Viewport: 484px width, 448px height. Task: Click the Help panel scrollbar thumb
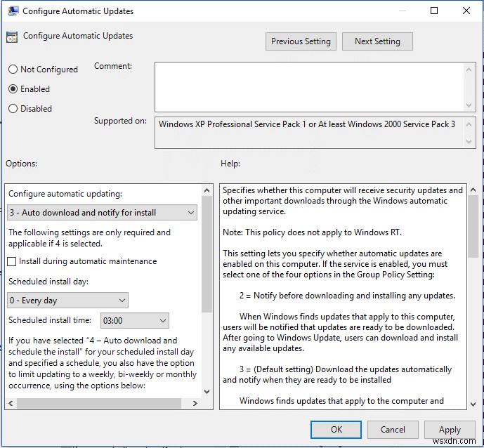tap(473, 227)
